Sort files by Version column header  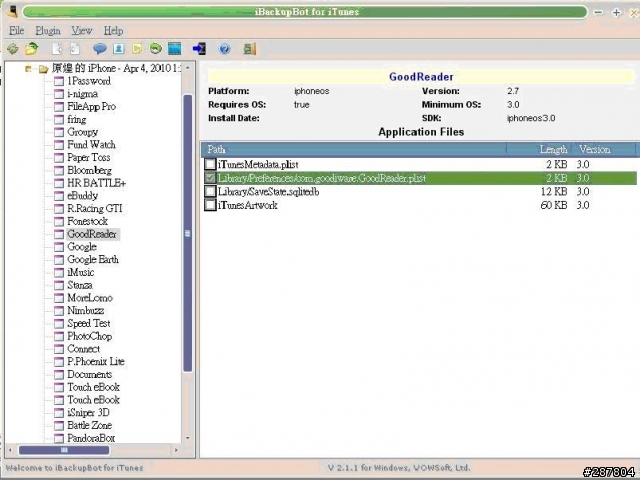[605, 149]
